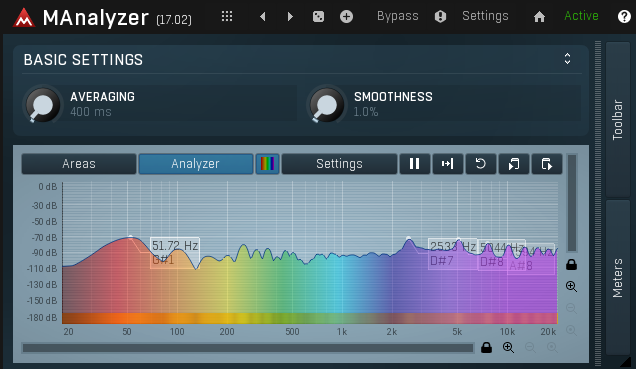Select previous preset arrow
The image size is (636, 369).
tap(263, 17)
